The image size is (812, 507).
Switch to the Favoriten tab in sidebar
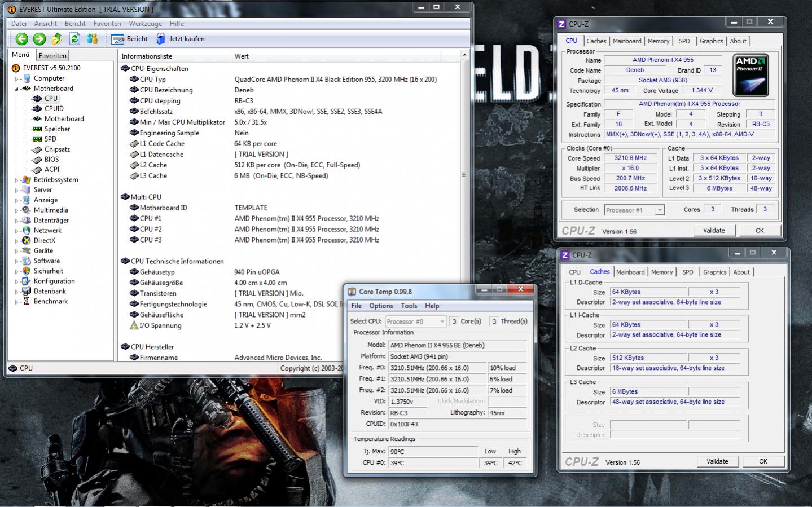[52, 55]
